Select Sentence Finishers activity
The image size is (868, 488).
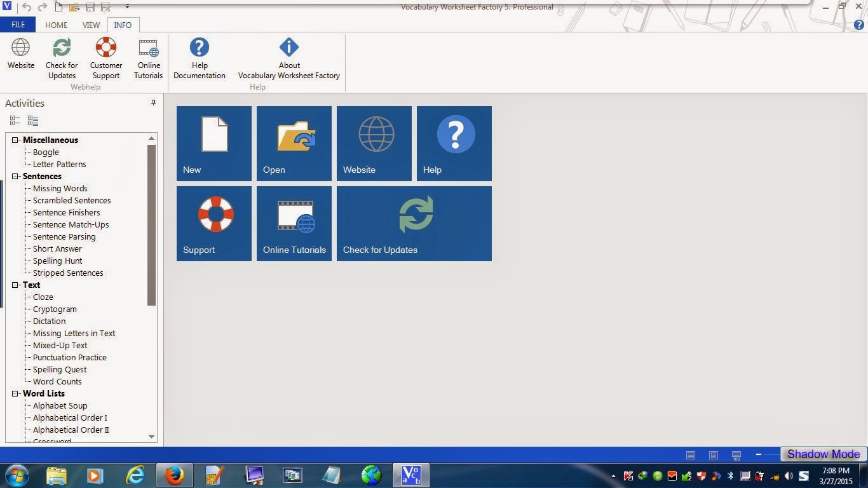tap(67, 212)
